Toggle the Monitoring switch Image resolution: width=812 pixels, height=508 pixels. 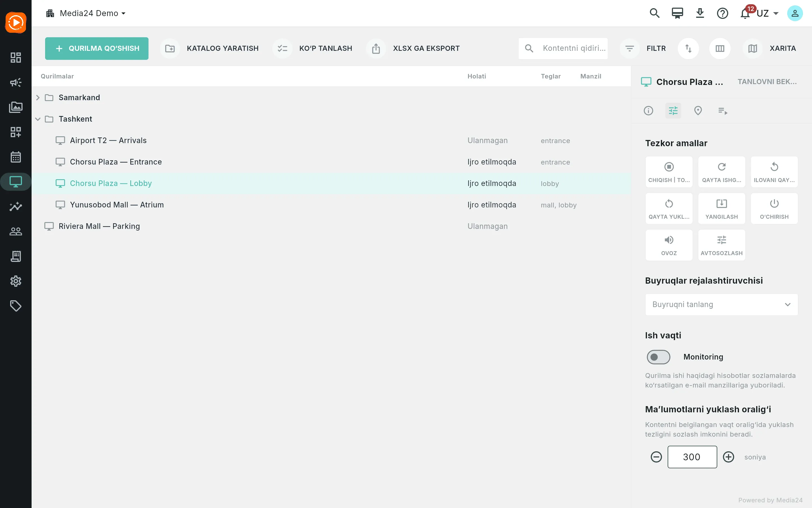point(658,357)
